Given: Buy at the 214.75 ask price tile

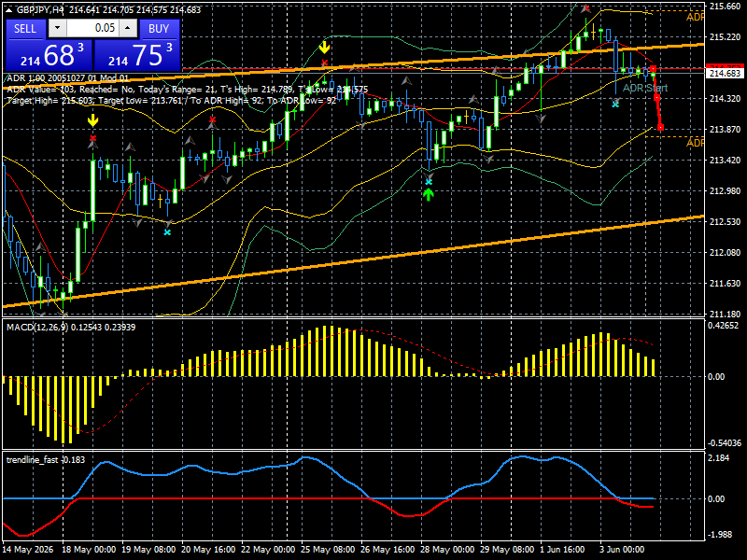Looking at the screenshot, I should [x=137, y=54].
